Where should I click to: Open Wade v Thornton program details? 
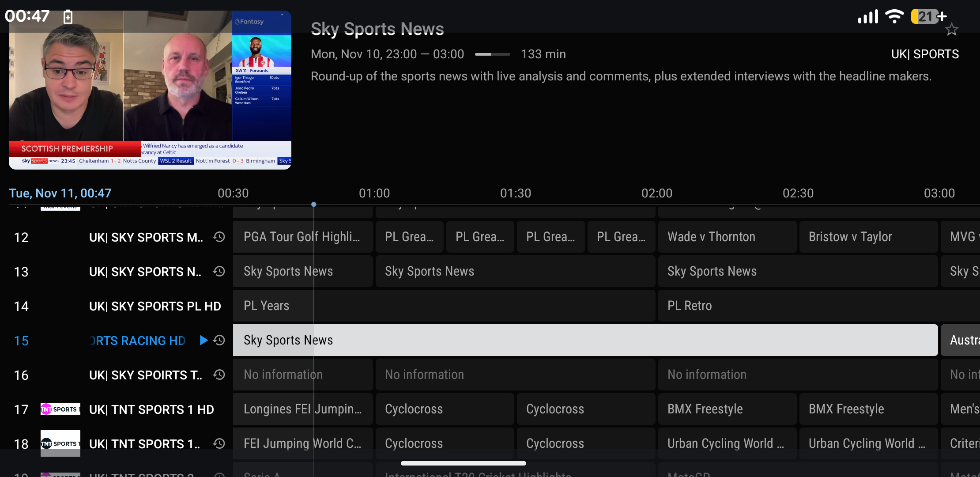[727, 237]
